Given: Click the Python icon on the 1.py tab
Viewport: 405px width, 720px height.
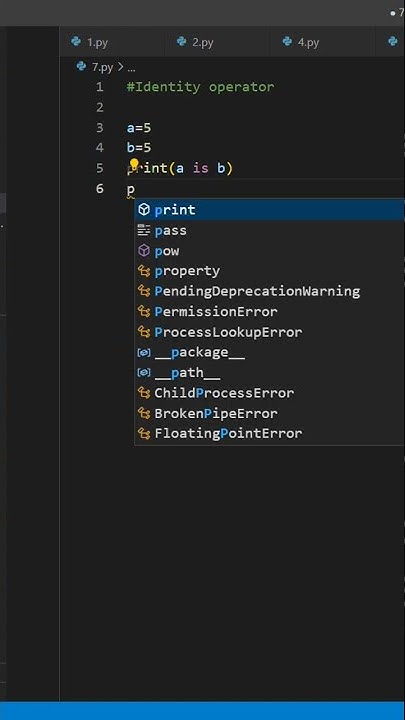Looking at the screenshot, I should [76, 42].
